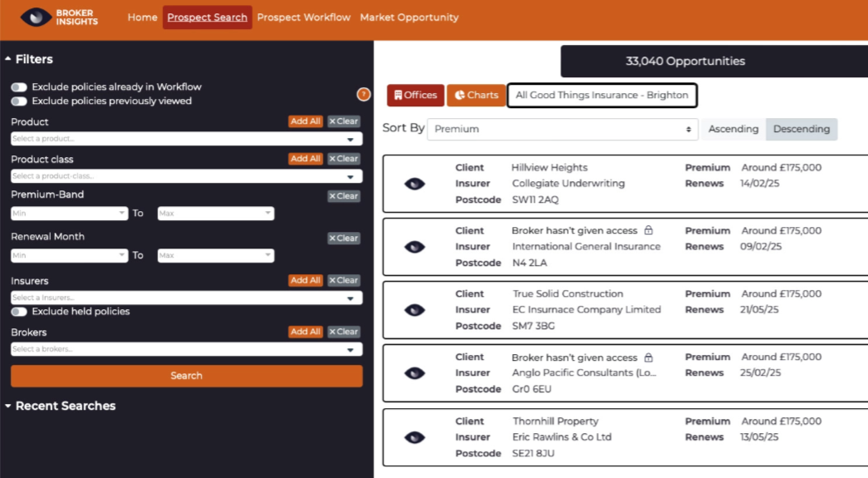Go to the Home tab

tap(142, 17)
